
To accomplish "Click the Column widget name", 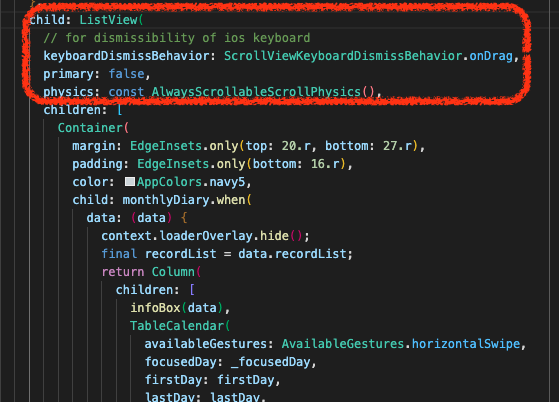I will pos(173,272).
